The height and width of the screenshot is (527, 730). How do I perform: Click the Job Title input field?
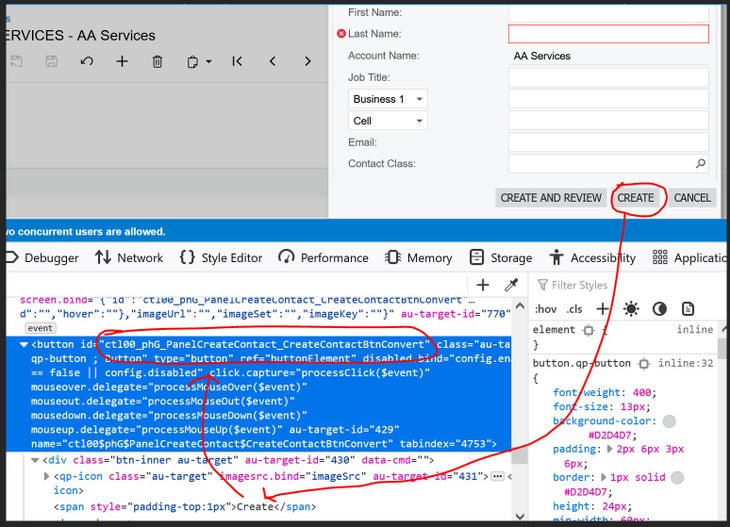pos(608,77)
